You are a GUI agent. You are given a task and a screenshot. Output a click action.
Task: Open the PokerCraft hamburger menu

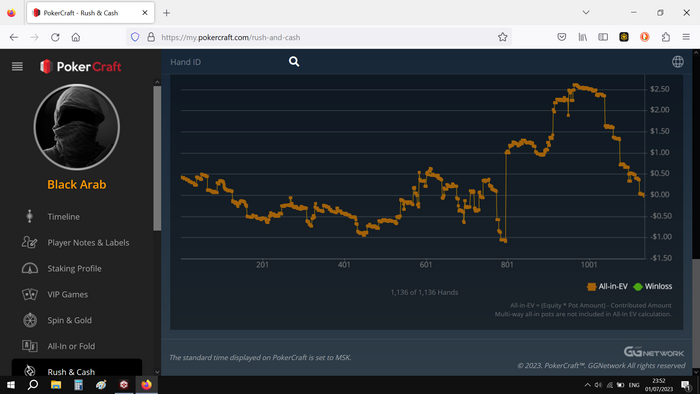tap(17, 66)
